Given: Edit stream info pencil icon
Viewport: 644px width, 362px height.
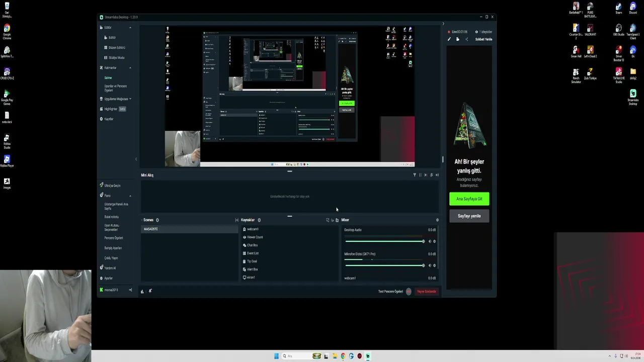Looking at the screenshot, I should (x=449, y=39).
